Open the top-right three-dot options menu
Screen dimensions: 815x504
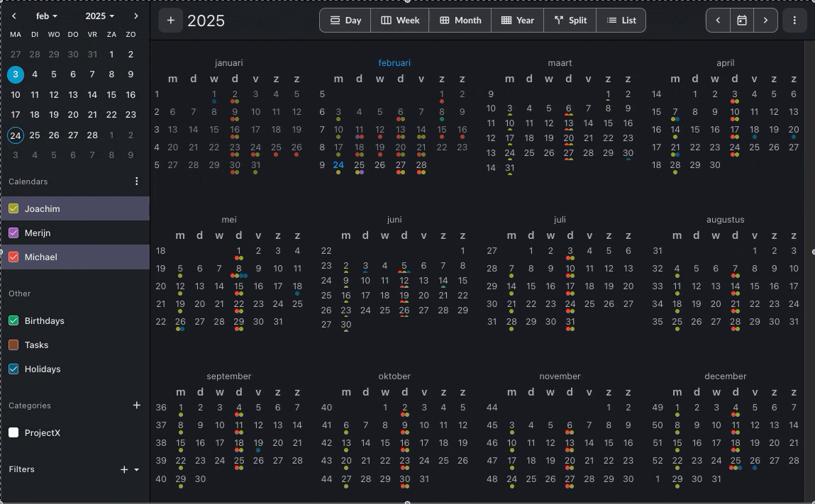pyautogui.click(x=794, y=21)
